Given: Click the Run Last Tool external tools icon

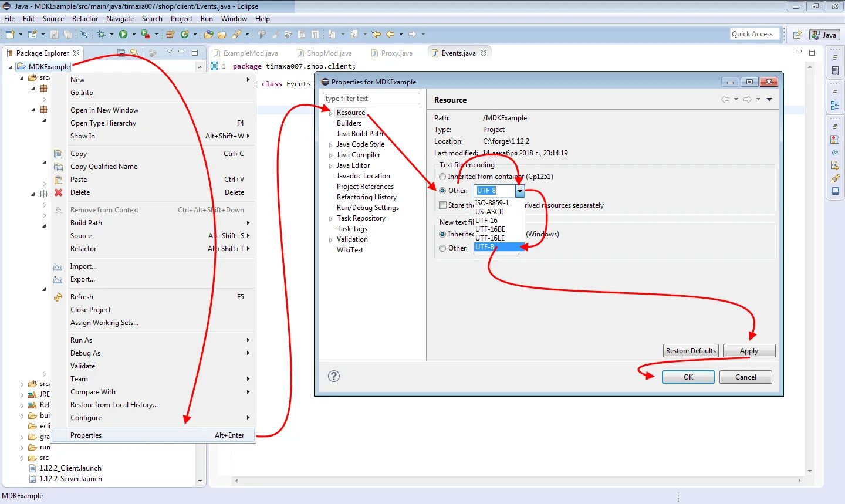Looking at the screenshot, I should [145, 34].
